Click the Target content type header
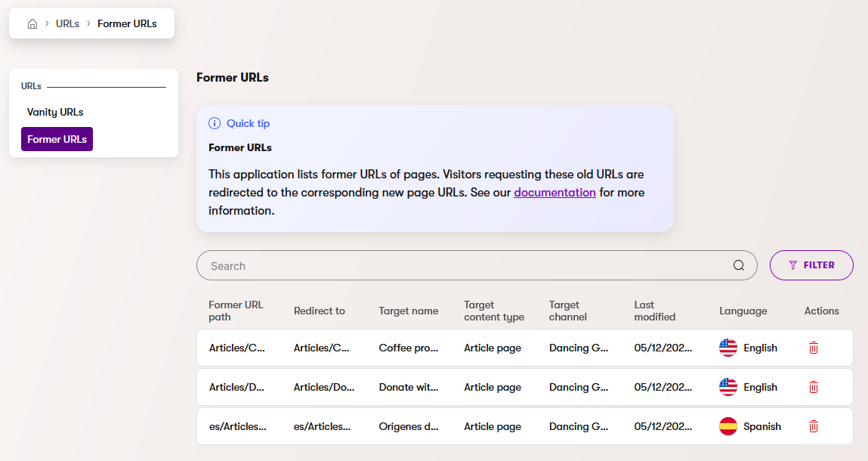Image resolution: width=868 pixels, height=461 pixels. coord(493,311)
